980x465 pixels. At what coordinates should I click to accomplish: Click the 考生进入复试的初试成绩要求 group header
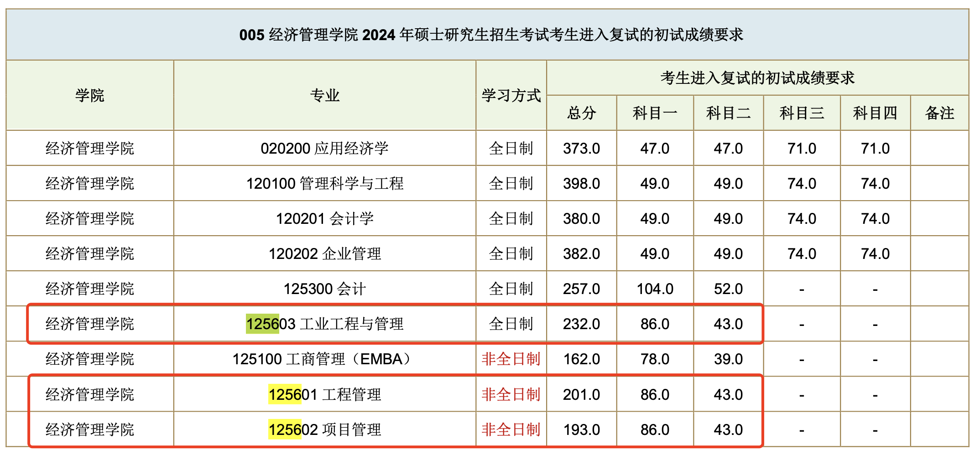[x=757, y=78]
